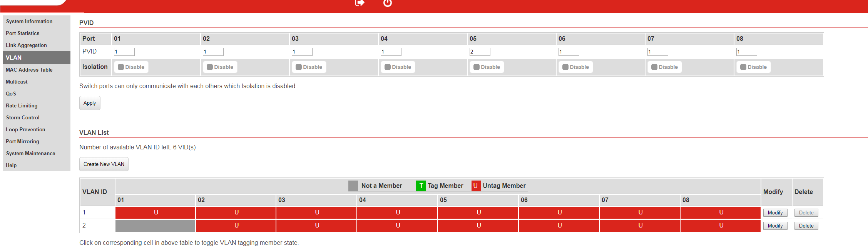This screenshot has width=868, height=251.
Task: Go to Port Mirroring page
Action: 22,142
